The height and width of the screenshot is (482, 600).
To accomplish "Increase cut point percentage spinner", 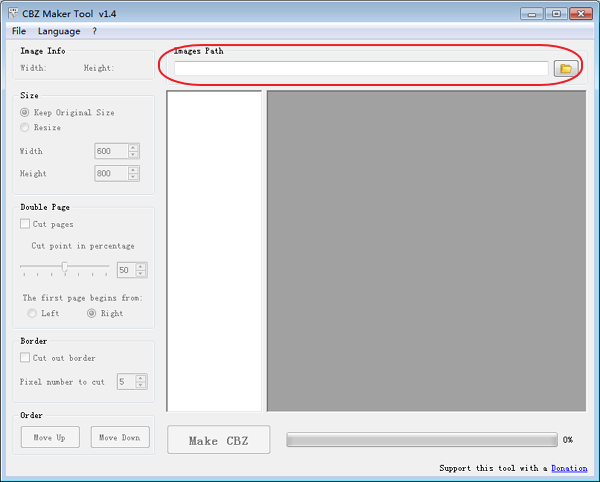I will pyautogui.click(x=141, y=267).
